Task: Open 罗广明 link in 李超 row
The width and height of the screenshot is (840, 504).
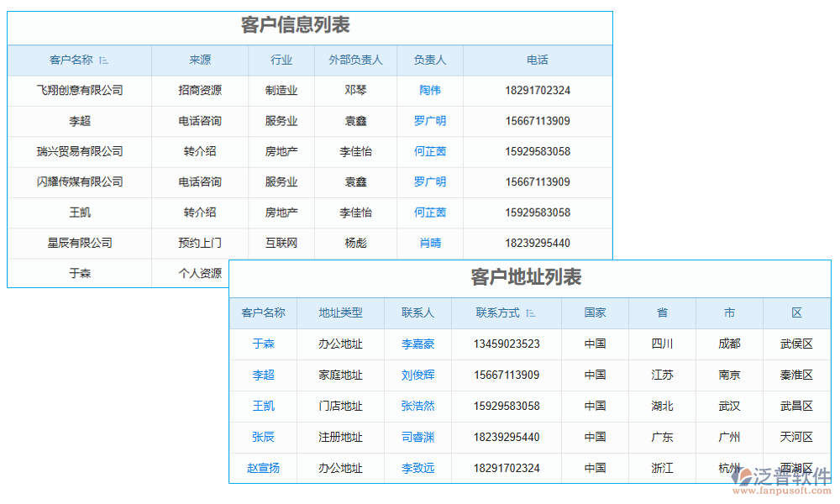Action: [430, 121]
